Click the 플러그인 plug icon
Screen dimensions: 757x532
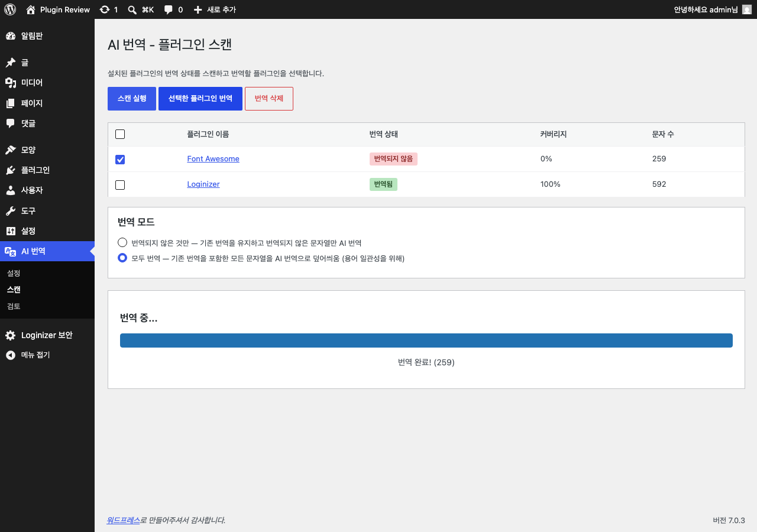pos(11,170)
